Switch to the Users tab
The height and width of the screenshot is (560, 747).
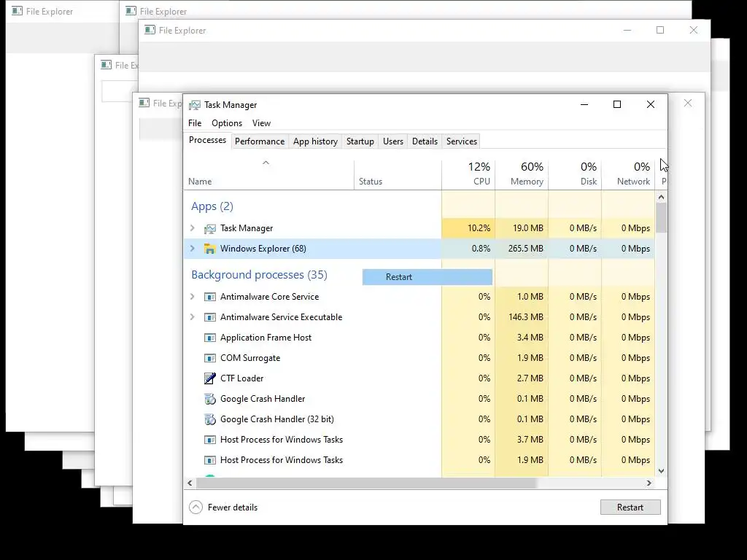pyautogui.click(x=393, y=141)
